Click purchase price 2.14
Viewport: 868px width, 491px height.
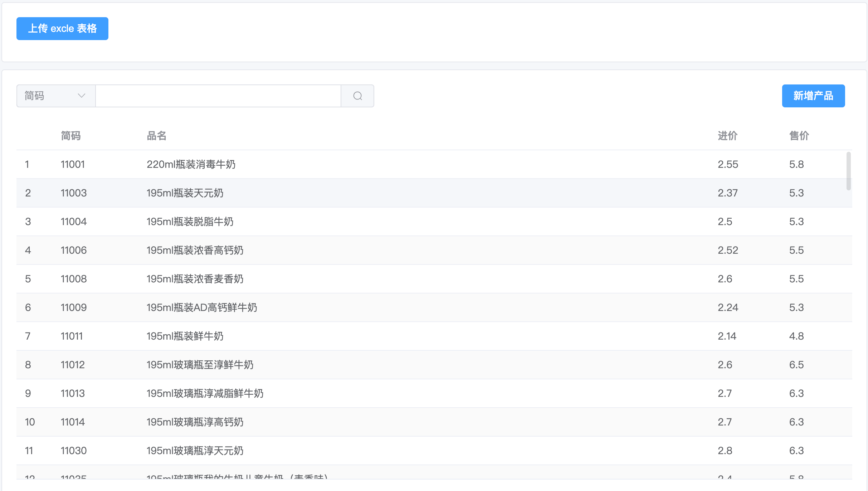pos(727,336)
